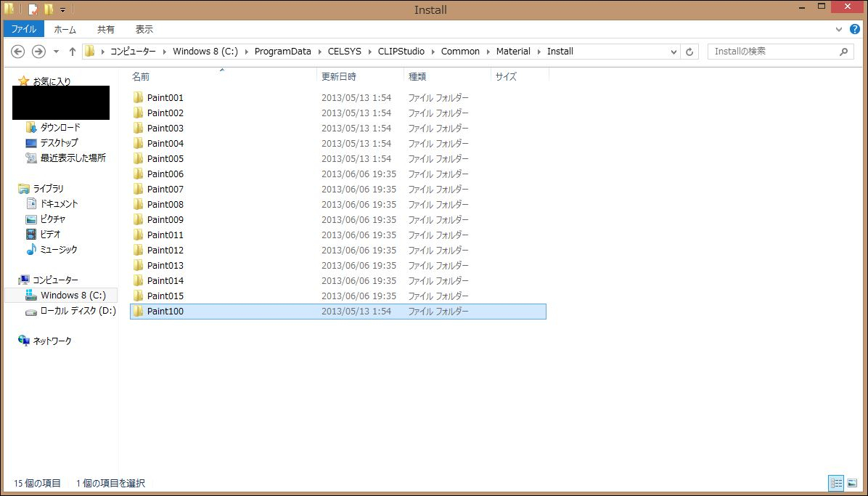
Task: Switch to large icons view button
Action: [852, 483]
